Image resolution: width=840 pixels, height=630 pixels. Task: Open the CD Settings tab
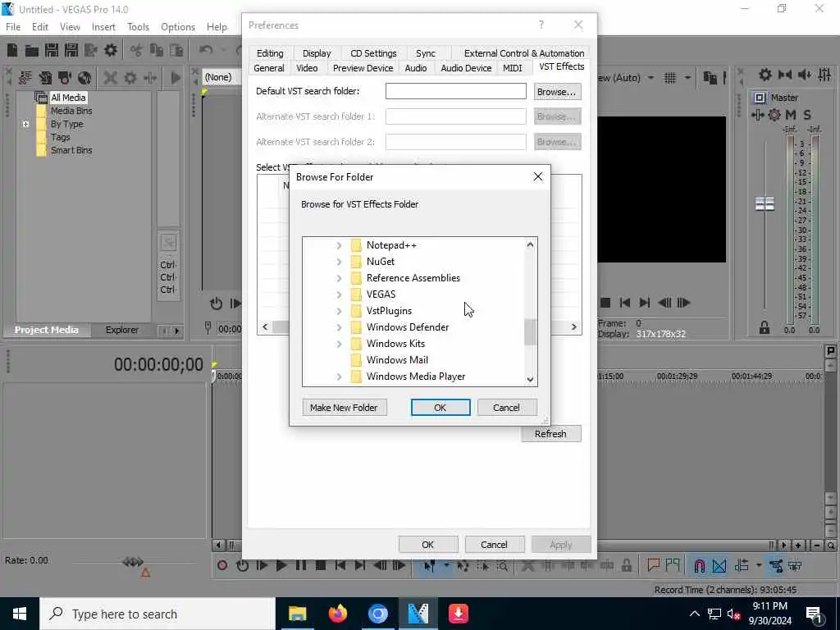coord(373,53)
